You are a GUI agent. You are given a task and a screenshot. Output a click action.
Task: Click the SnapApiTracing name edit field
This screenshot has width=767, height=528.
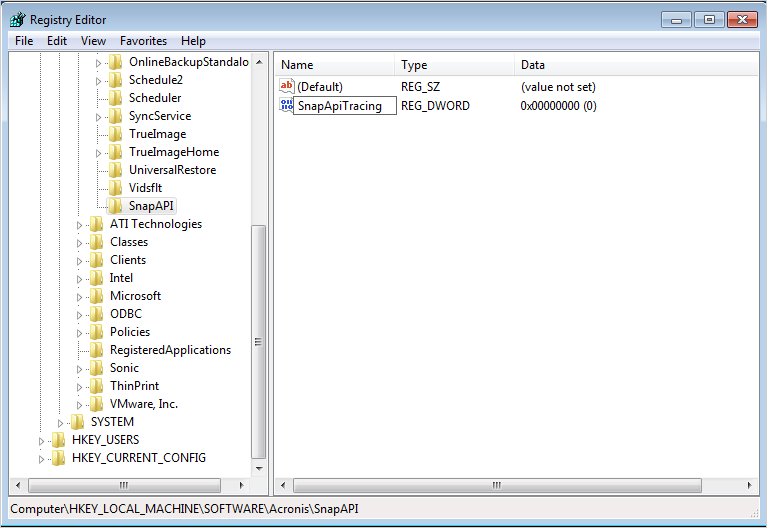345,106
